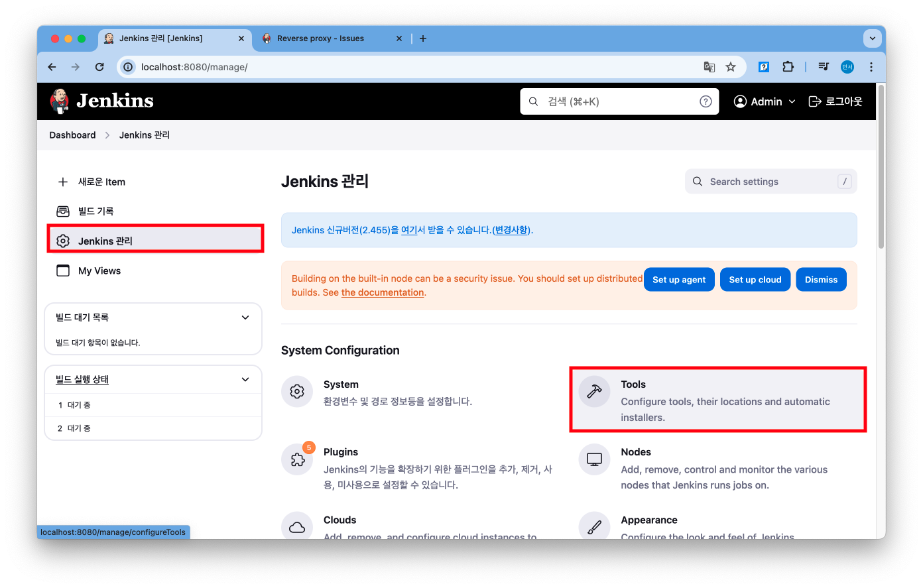Open the Chrome profile avatar
Image resolution: width=923 pixels, height=588 pixels.
(847, 67)
